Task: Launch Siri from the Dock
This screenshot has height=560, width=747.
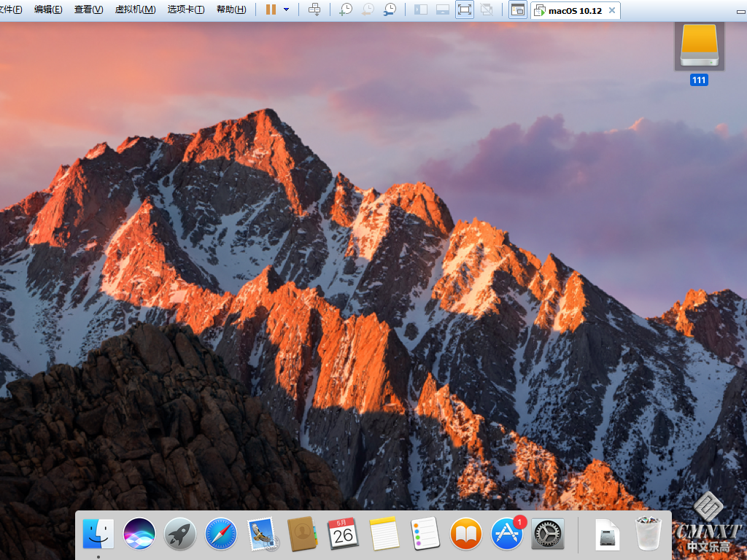Action: point(139,534)
